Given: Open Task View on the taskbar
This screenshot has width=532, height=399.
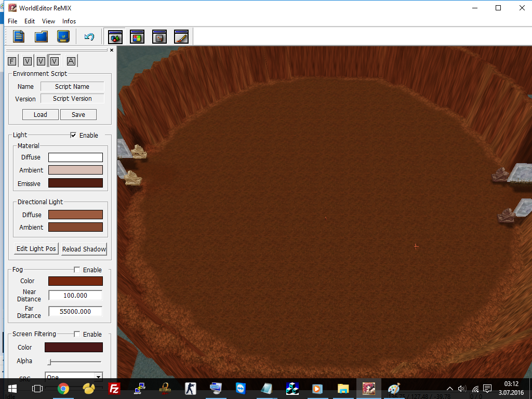Looking at the screenshot, I should click(x=37, y=389).
